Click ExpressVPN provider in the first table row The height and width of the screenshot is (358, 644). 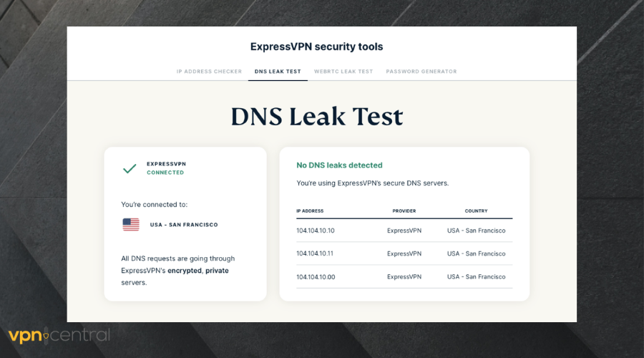click(404, 231)
